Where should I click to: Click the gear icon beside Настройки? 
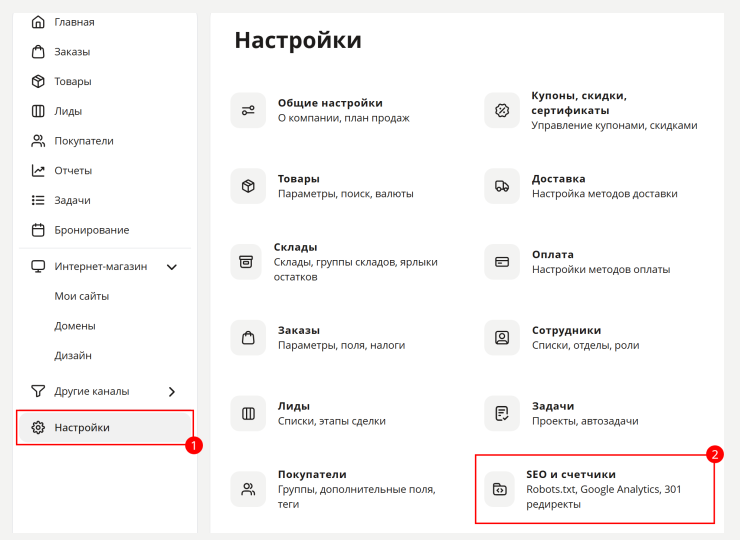(38, 427)
